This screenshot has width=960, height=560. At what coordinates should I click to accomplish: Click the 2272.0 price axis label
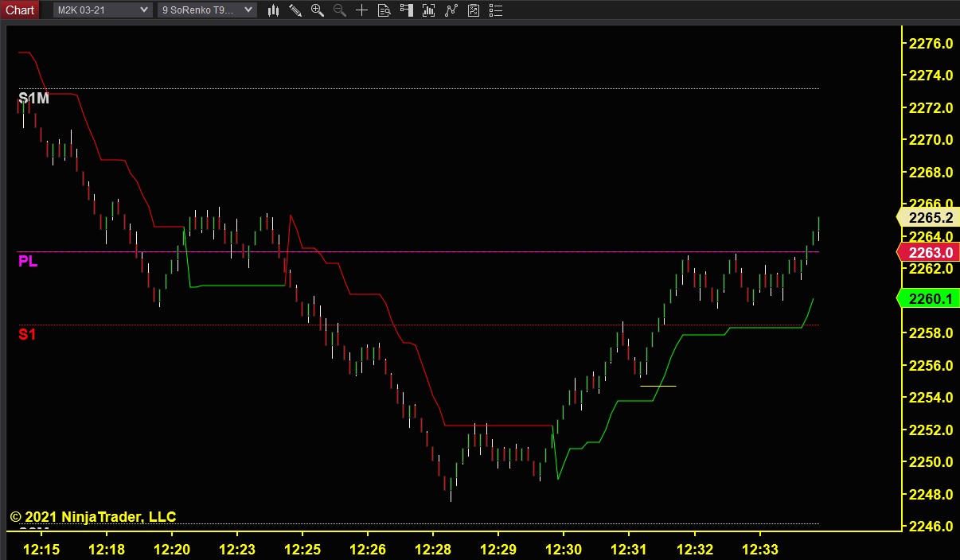(931, 107)
